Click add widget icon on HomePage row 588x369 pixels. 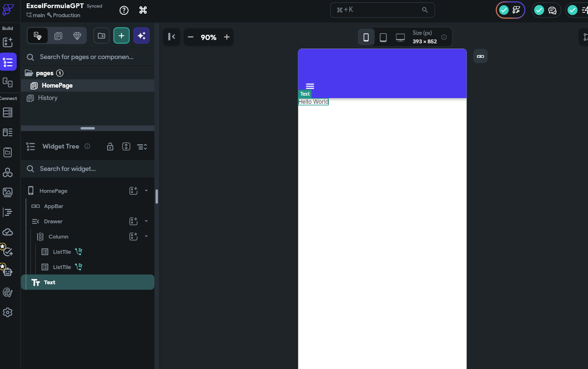tap(133, 191)
